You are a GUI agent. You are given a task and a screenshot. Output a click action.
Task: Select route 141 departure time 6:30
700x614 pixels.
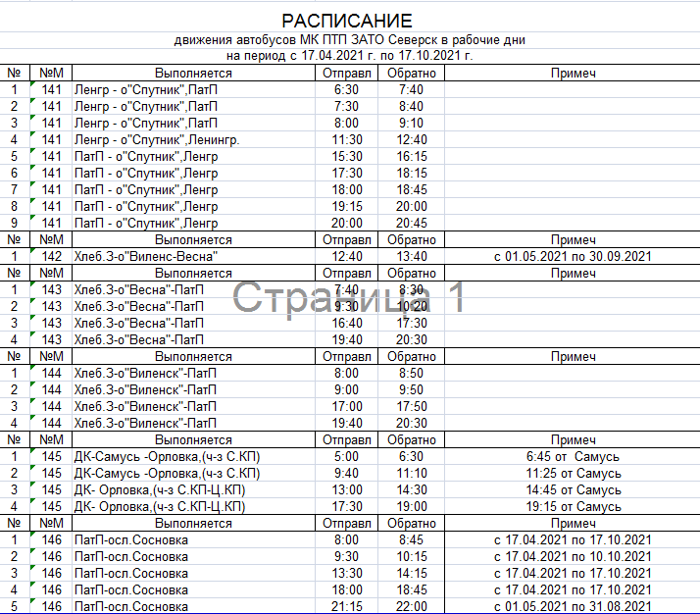pyautogui.click(x=346, y=90)
